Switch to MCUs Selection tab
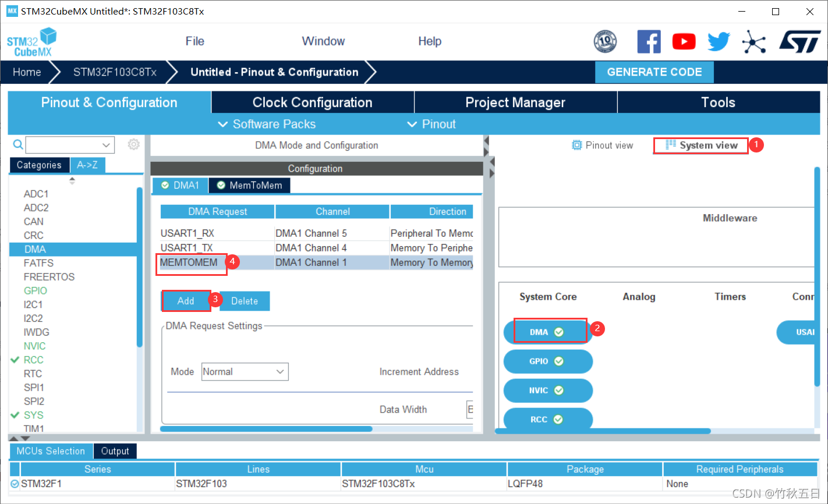This screenshot has height=504, width=828. coord(51,451)
